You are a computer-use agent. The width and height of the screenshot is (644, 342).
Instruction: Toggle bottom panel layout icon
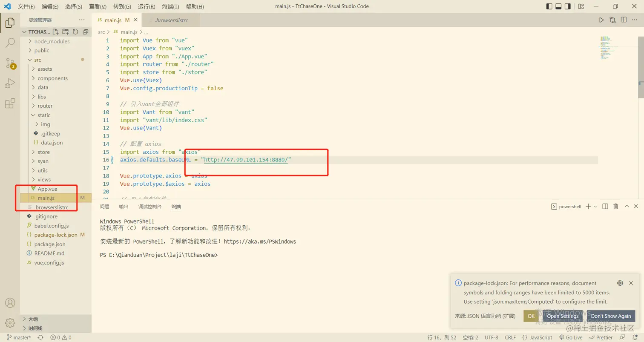(559, 6)
